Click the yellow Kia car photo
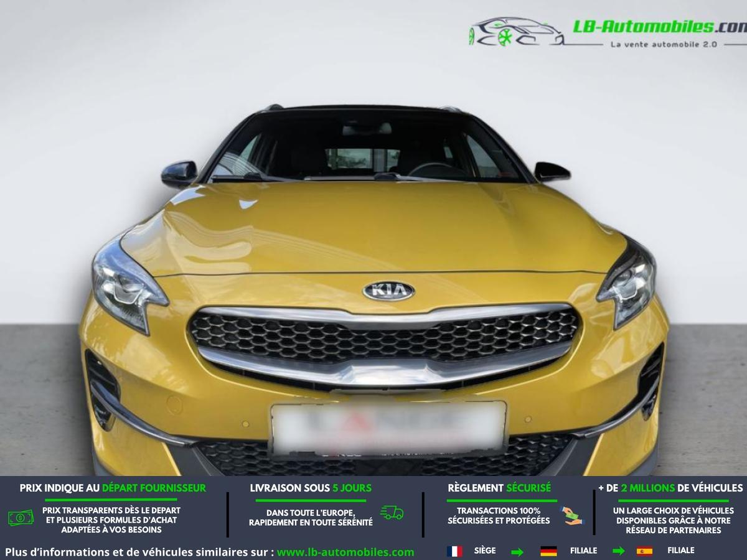This screenshot has width=747, height=560. 374,291
